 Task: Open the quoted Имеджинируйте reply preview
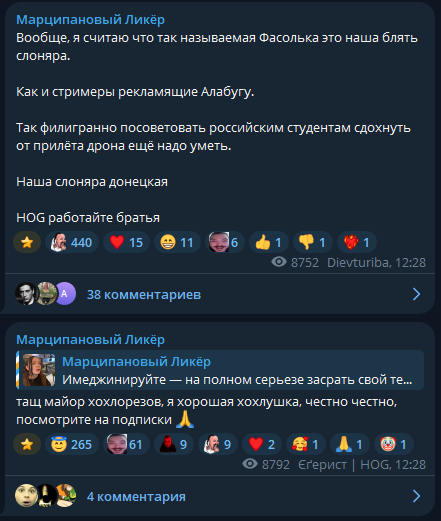pos(220,370)
